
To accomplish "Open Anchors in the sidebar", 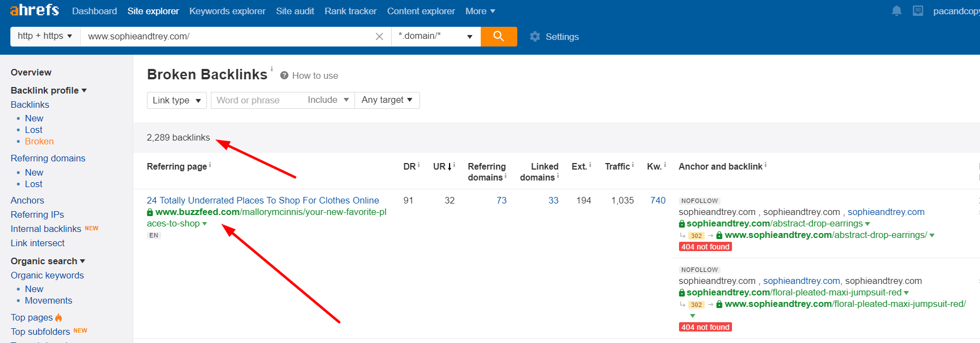I will [x=27, y=200].
